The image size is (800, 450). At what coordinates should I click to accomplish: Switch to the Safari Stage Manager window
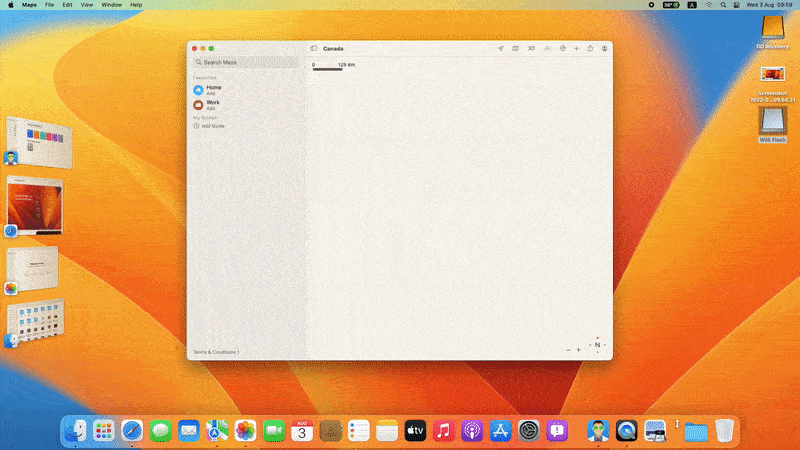click(x=35, y=206)
